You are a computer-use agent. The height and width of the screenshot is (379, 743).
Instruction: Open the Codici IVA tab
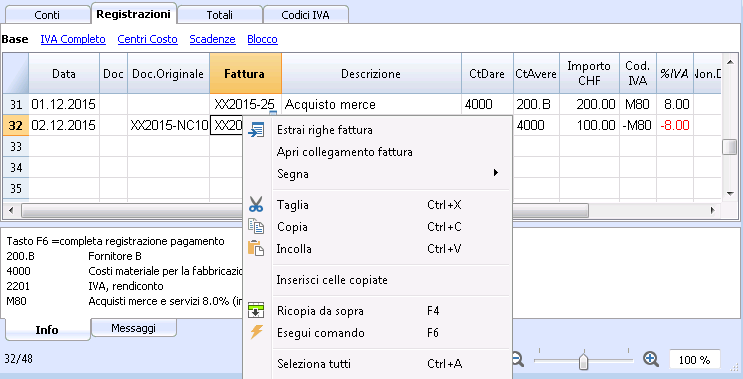305,15
